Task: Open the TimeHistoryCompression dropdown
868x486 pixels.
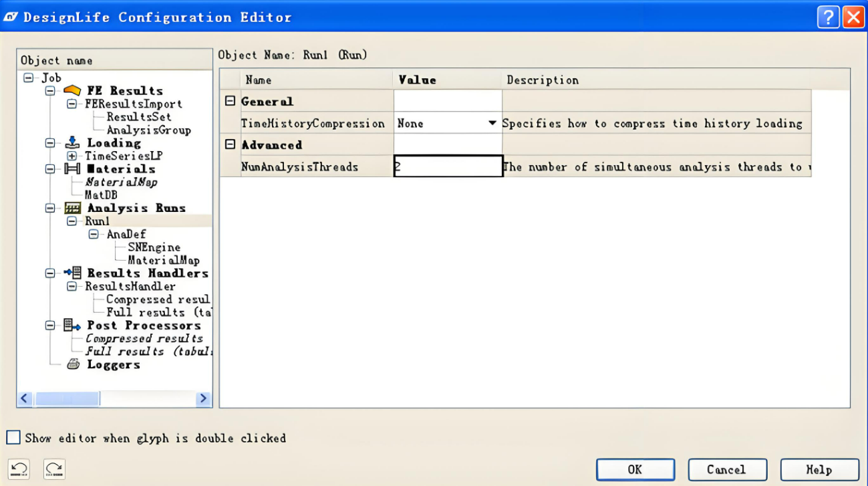Action: point(492,123)
